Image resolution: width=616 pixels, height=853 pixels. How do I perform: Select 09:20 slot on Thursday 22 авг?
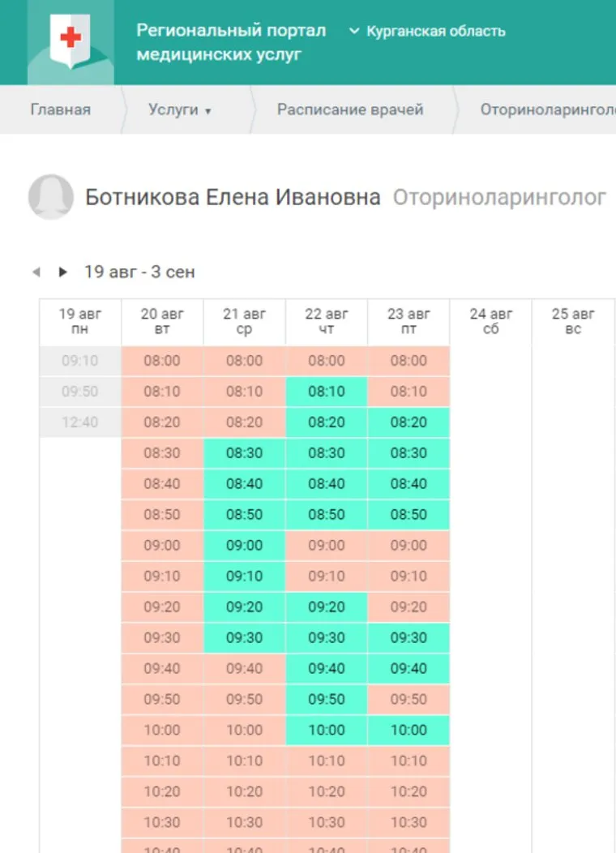pos(327,607)
